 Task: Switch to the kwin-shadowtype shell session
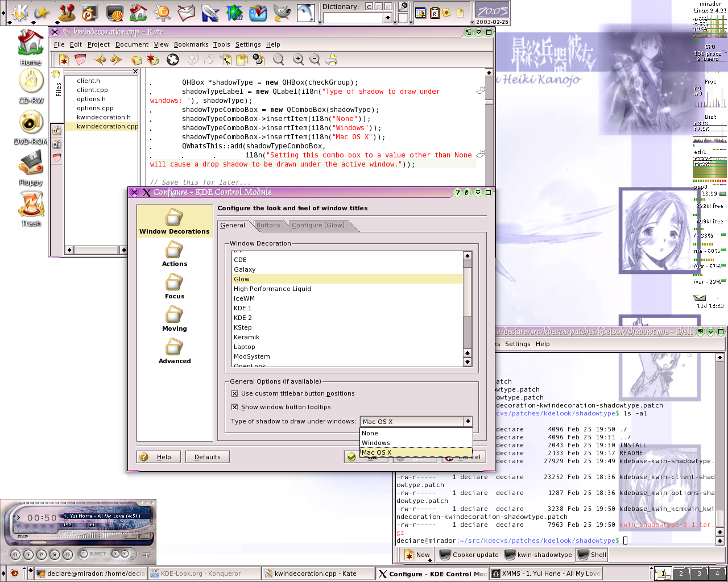point(538,555)
